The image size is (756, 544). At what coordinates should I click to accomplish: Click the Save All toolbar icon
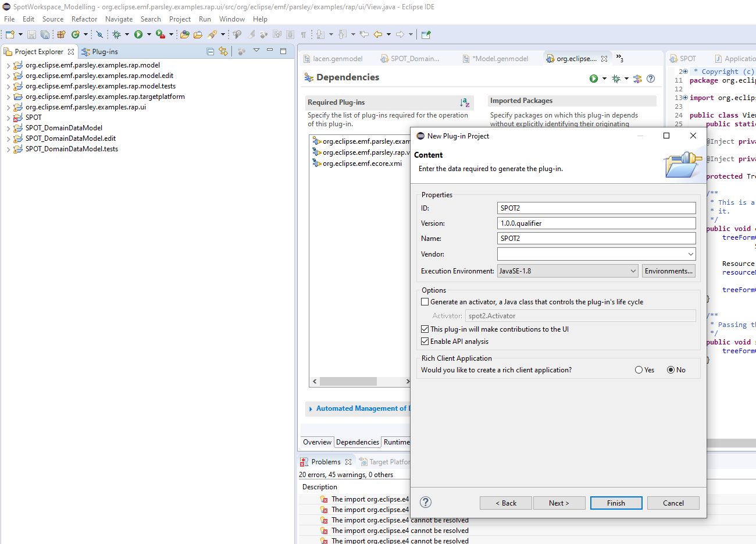pos(45,34)
